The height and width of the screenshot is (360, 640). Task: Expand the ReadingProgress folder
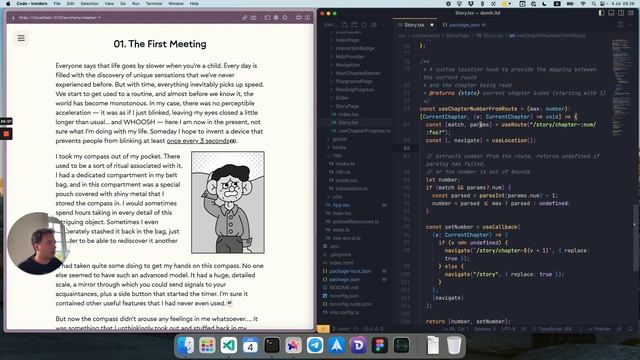(x=354, y=89)
